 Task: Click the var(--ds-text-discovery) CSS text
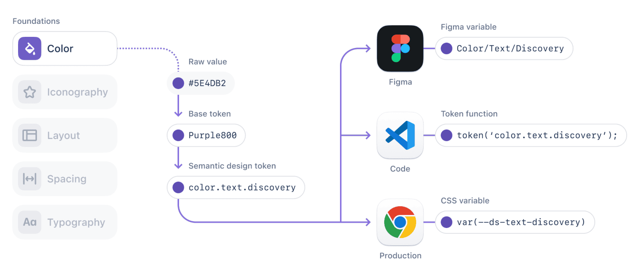[521, 222]
